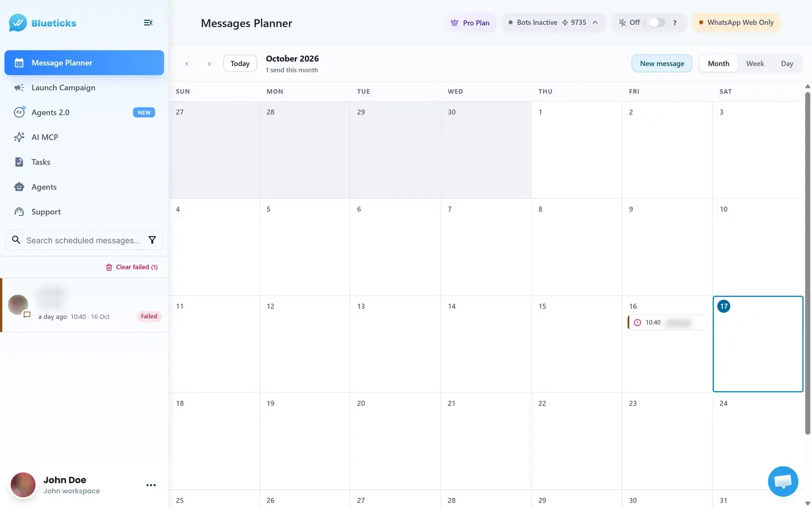Image resolution: width=812 pixels, height=508 pixels.
Task: Select the October 5 day cell
Action: tap(304, 247)
